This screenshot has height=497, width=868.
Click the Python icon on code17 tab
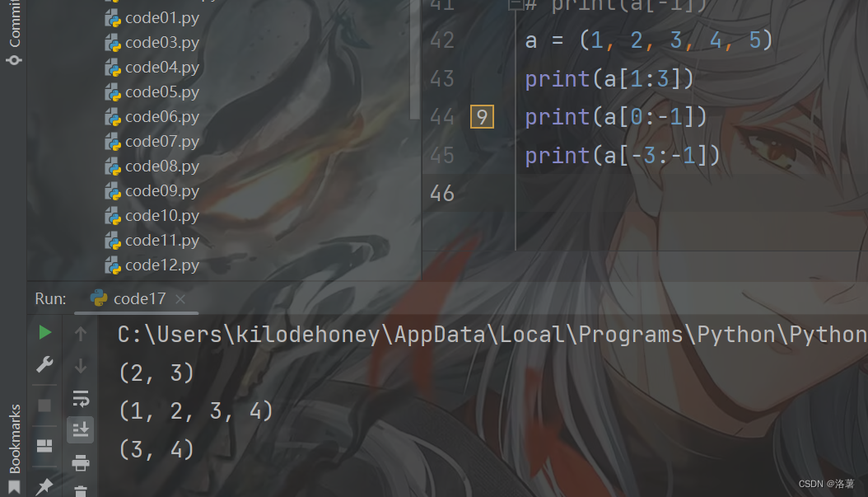pos(99,298)
